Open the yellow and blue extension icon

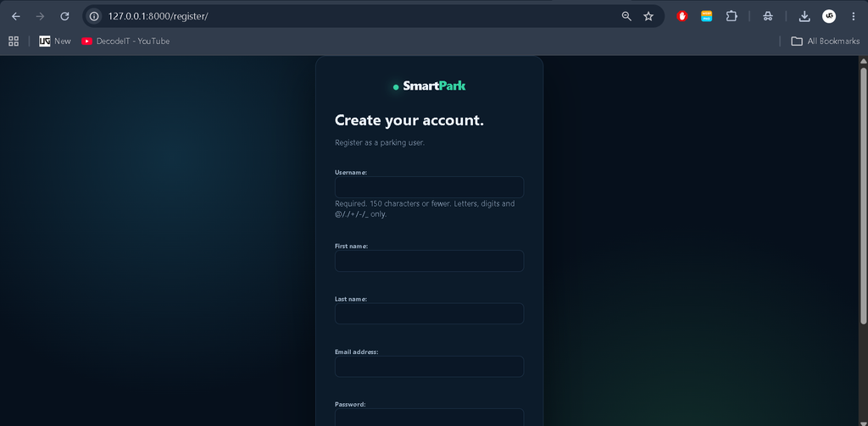pos(706,17)
